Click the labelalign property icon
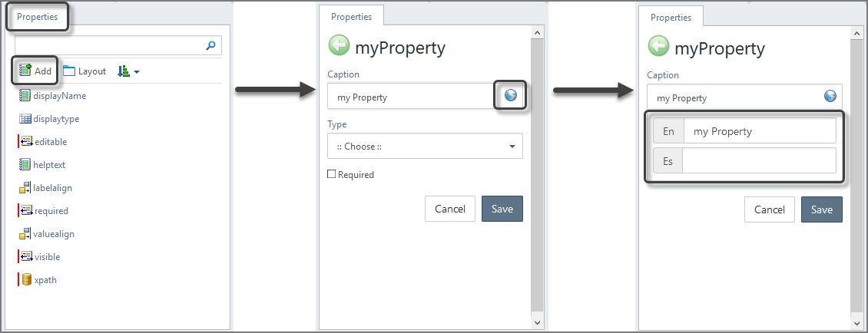Screen dimensions: 868x333 25,188
